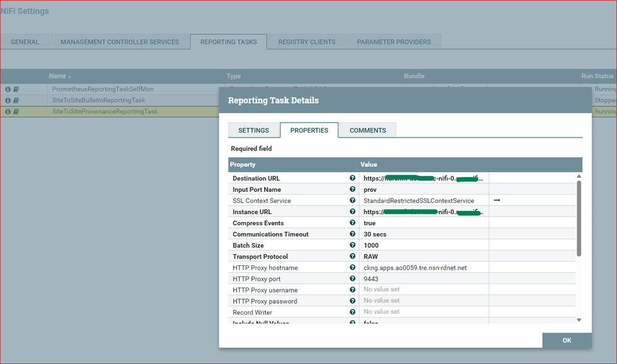Select the Reporting Tasks tab

pos(229,42)
